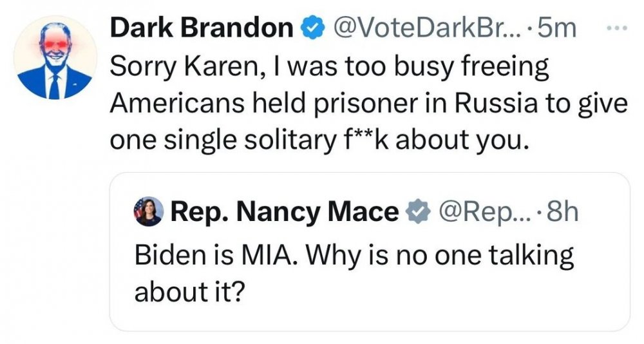Viewport: 644px width, 344px height.
Task: Open the Dark Brandon display name link
Action: 201,28
